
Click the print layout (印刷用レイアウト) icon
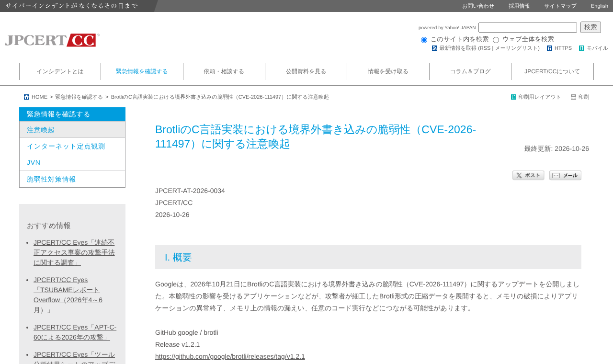coord(513,97)
